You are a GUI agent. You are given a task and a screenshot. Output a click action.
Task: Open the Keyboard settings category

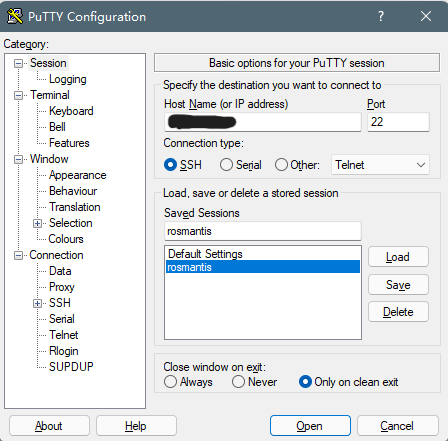click(x=71, y=111)
